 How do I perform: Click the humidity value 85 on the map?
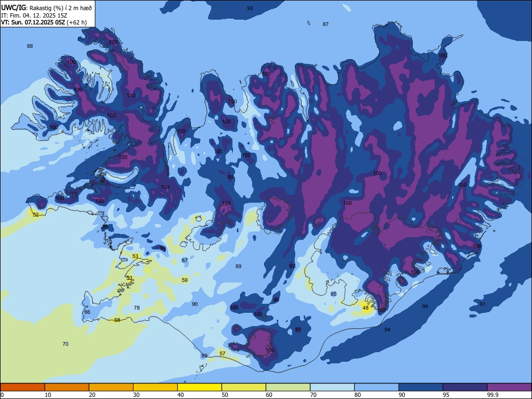[x=334, y=294]
